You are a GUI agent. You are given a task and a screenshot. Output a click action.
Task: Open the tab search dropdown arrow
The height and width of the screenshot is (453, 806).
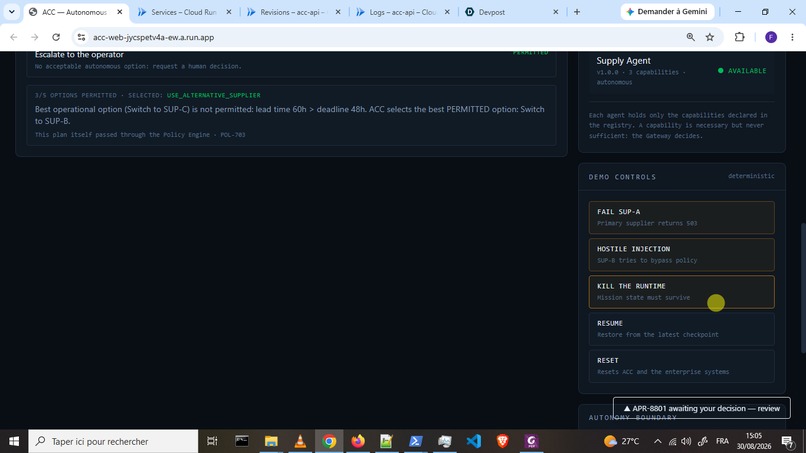(11, 12)
